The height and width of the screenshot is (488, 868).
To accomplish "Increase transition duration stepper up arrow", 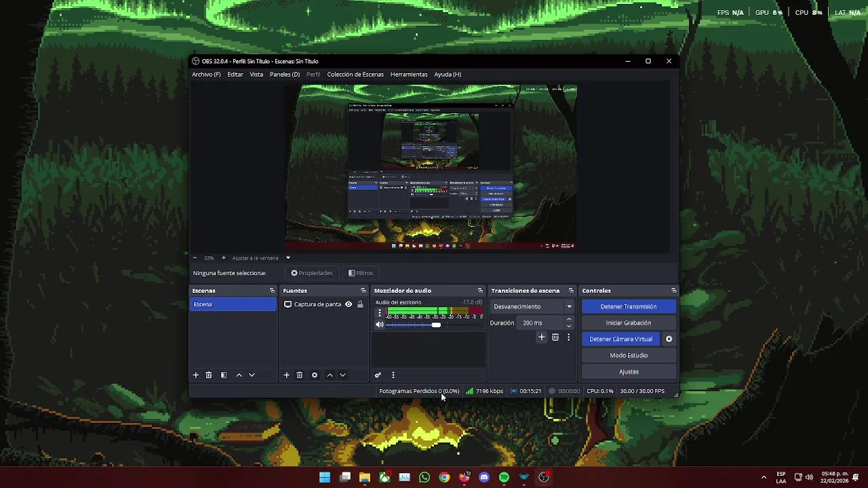I will [569, 319].
